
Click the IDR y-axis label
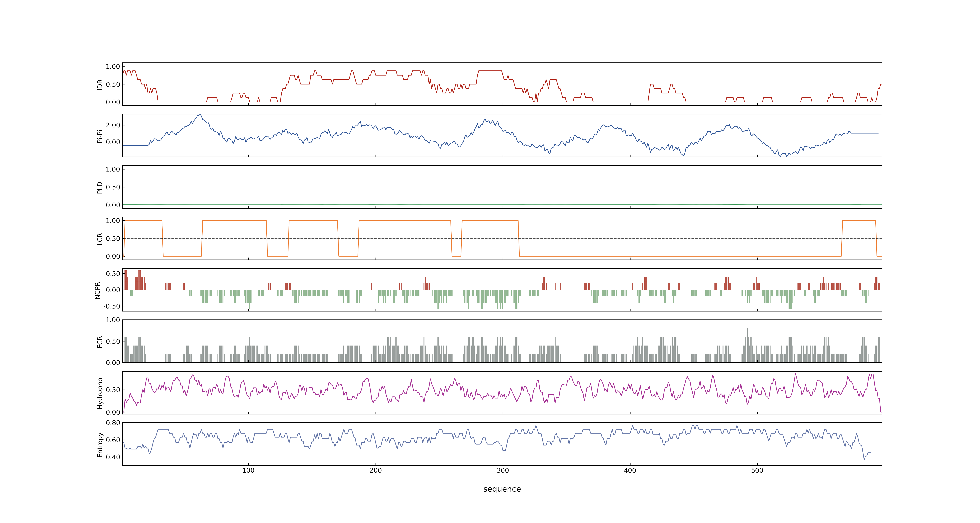click(100, 85)
